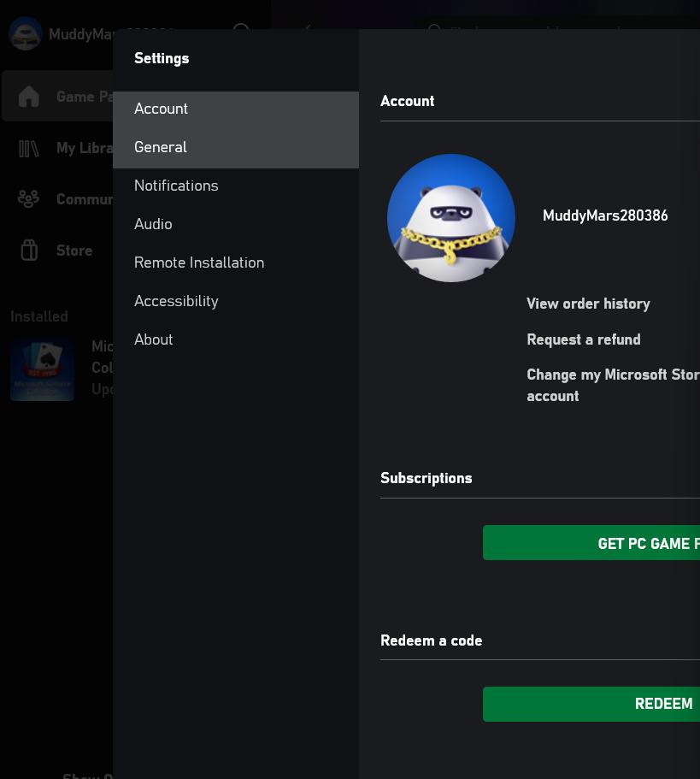Switch to Audio settings
Screen dimensions: 700x779
tap(236, 224)
